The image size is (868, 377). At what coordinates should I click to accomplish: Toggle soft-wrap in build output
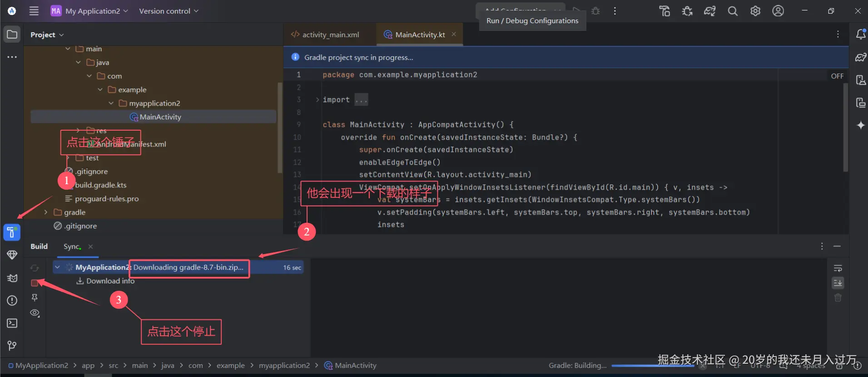(838, 268)
